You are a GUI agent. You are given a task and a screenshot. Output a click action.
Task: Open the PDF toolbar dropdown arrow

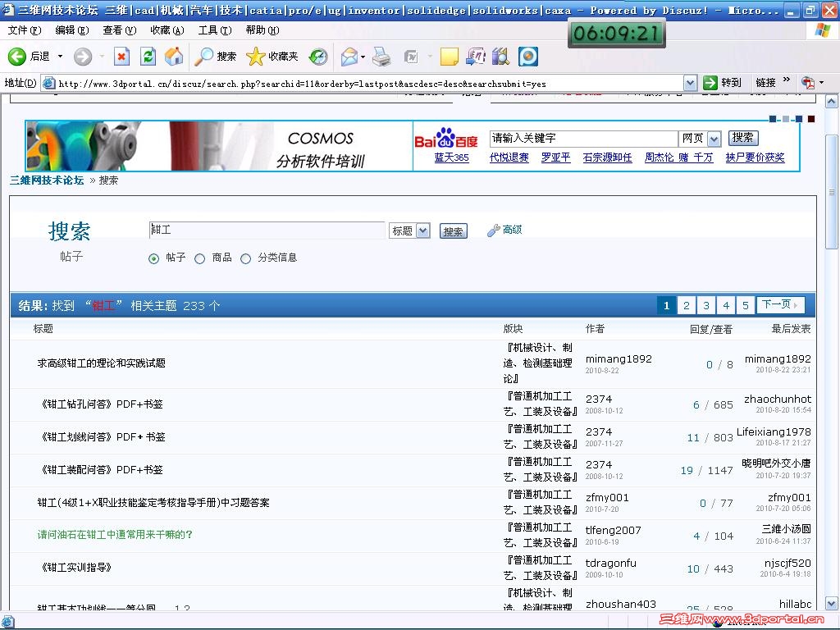coord(821,83)
